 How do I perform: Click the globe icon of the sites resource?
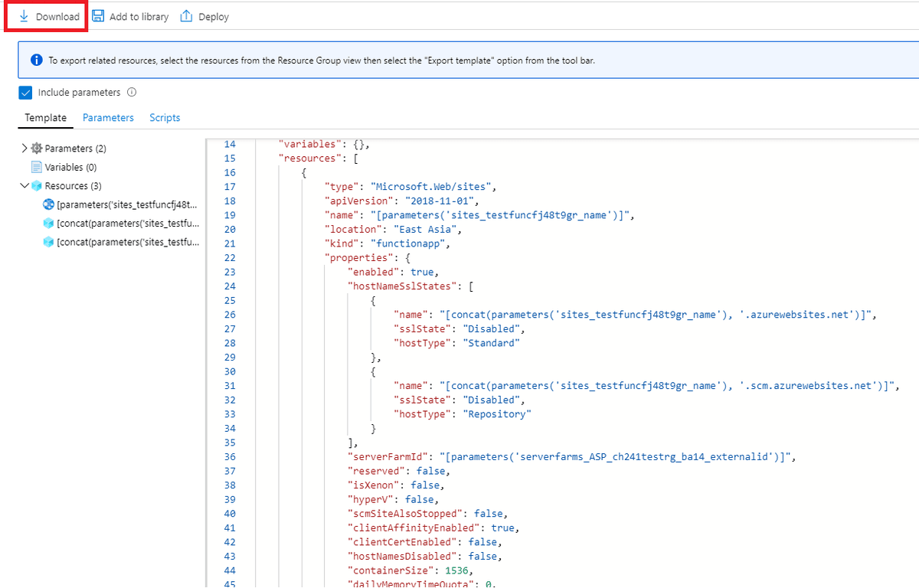point(49,205)
